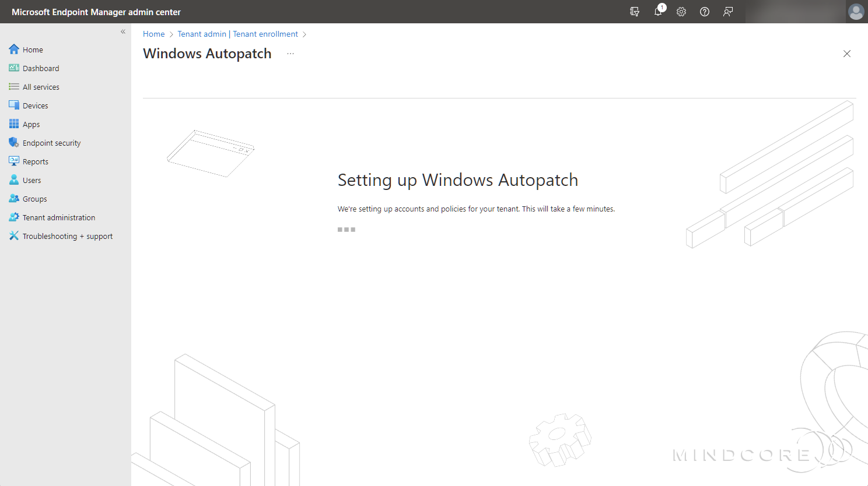The image size is (868, 486).
Task: View Reports from the sidebar
Action: pyautogui.click(x=34, y=161)
